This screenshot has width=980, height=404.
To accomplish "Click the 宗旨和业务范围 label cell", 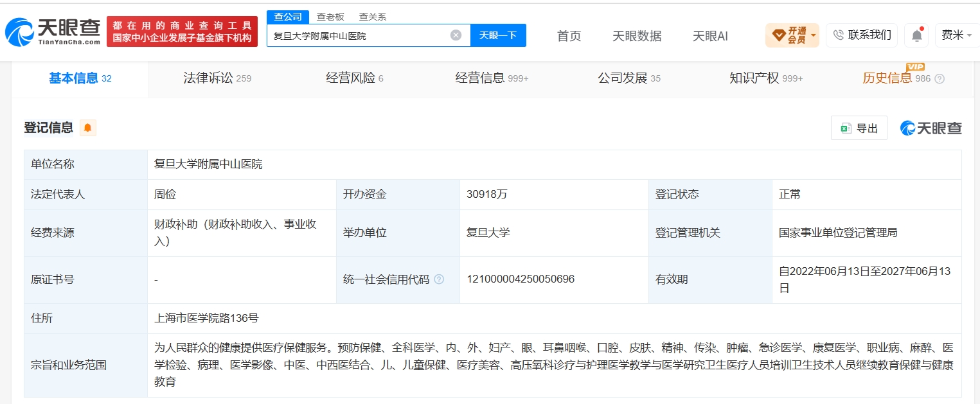I will [85, 365].
